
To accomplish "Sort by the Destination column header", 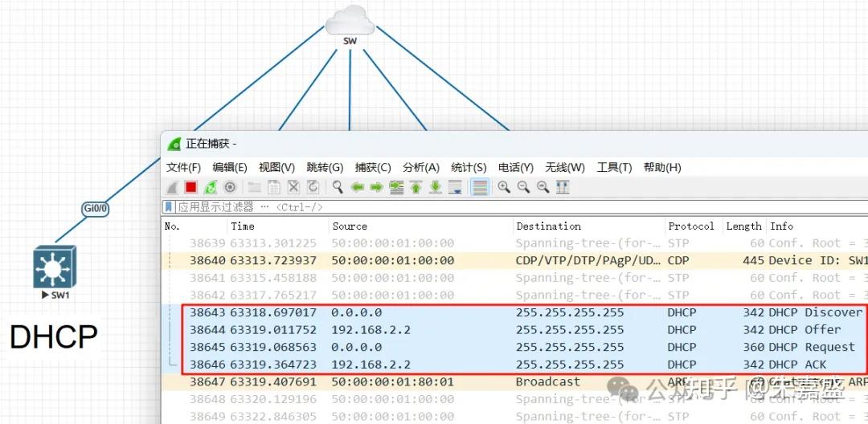I will [x=589, y=226].
